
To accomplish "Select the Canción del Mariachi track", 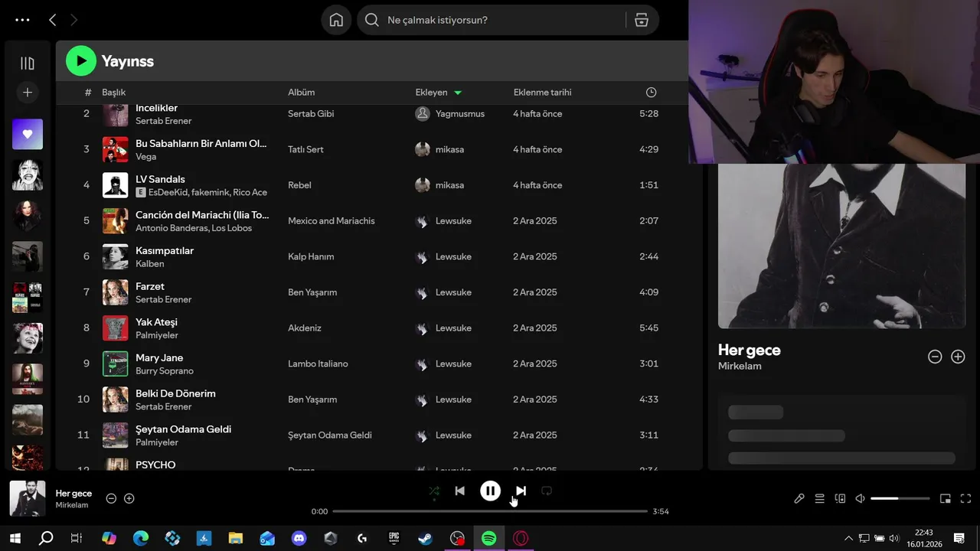I will click(x=202, y=215).
